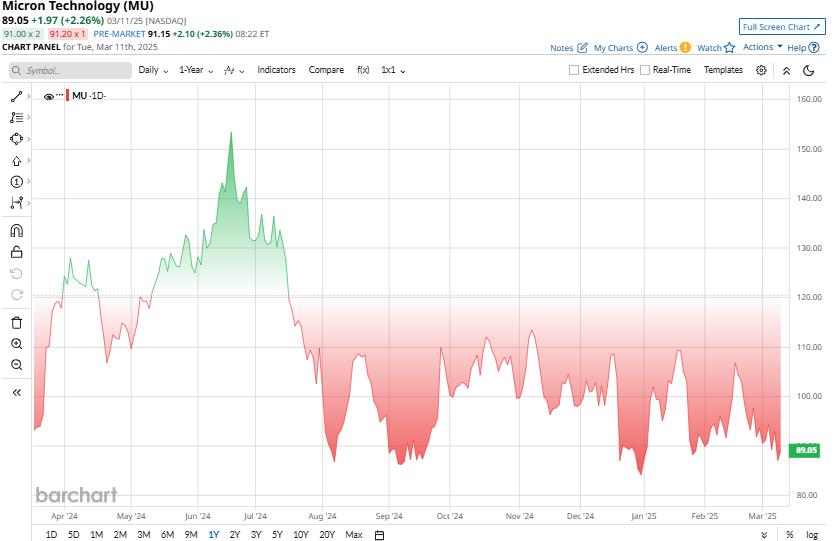
Task: Click the zoom out magnifier icon
Action: [17, 365]
